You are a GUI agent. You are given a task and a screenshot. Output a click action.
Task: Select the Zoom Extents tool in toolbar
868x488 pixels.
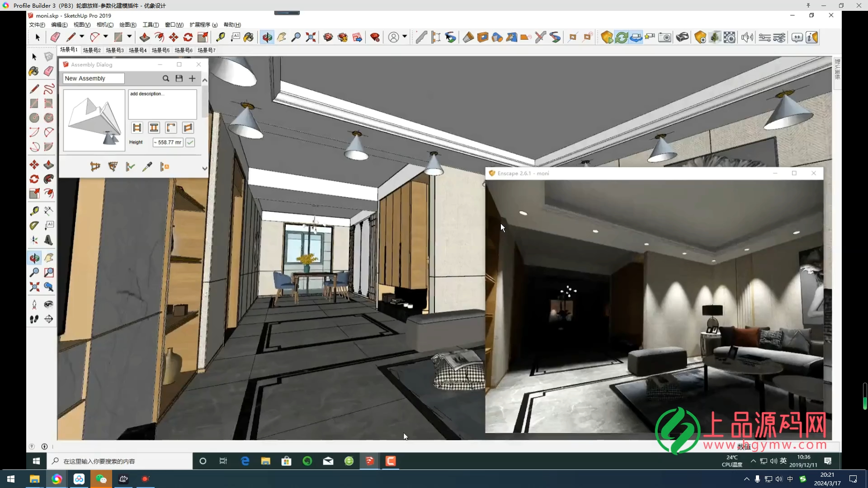pos(311,37)
